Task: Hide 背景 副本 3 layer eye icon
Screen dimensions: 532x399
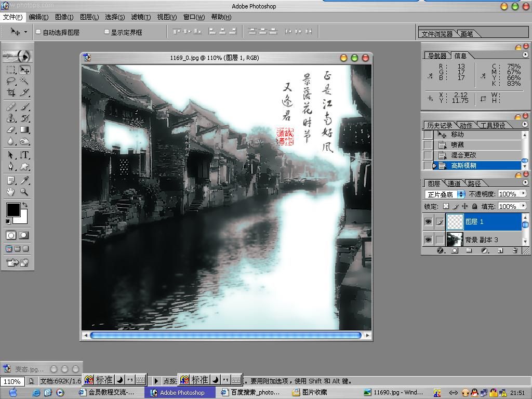Action: [x=428, y=240]
